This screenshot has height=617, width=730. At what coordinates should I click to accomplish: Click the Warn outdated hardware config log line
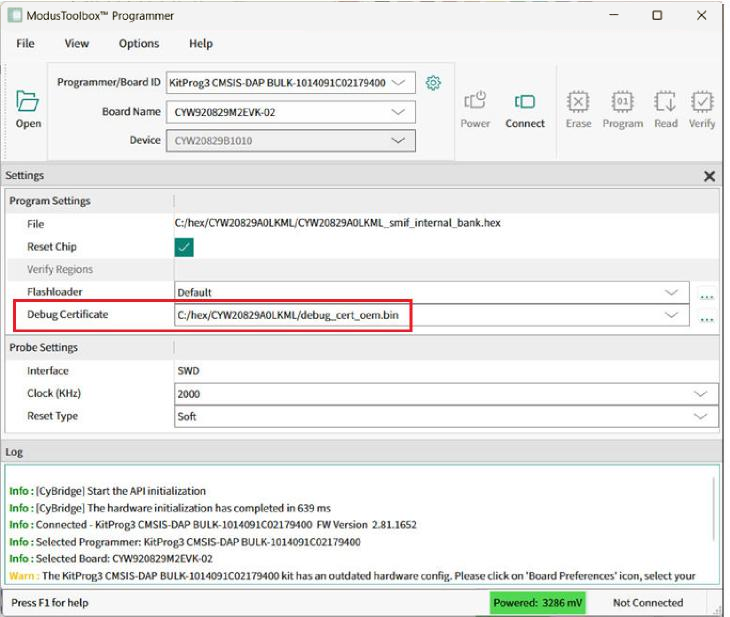[x=352, y=576]
